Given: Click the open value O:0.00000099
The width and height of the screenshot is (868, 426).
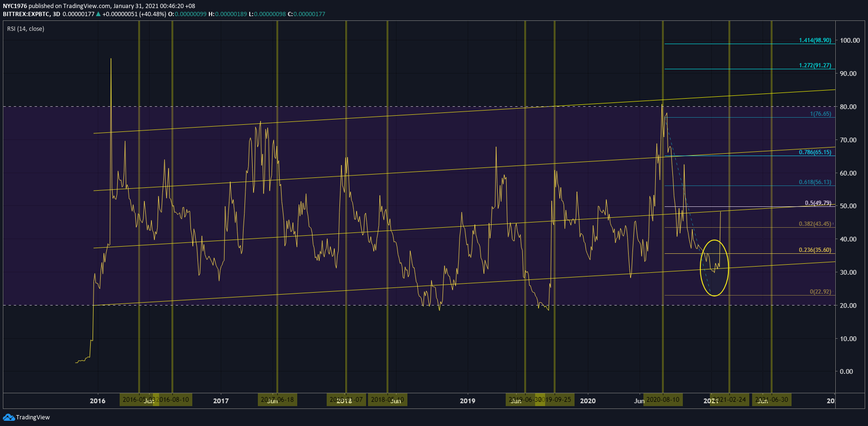Looking at the screenshot, I should click(x=187, y=14).
